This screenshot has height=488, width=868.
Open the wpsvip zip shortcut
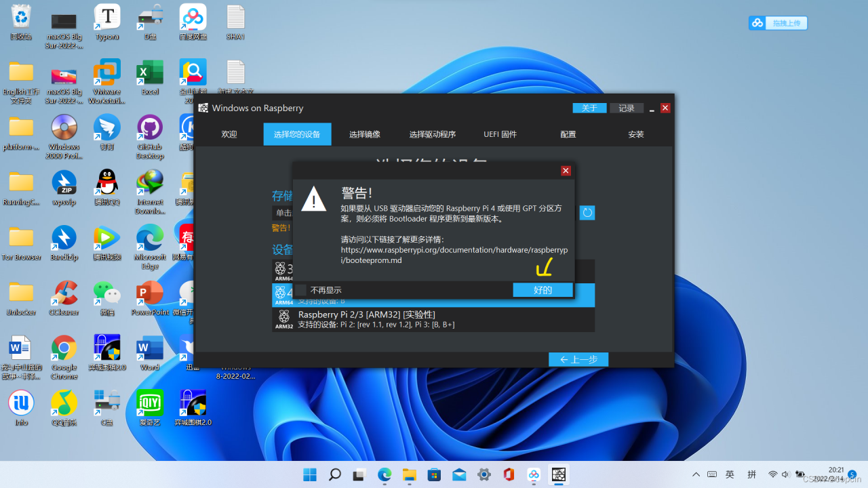(64, 188)
